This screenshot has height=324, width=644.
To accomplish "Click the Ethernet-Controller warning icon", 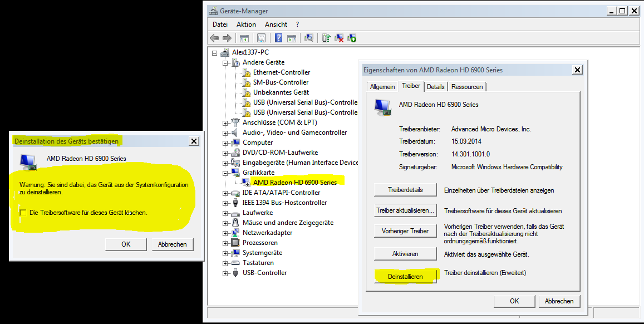I will coord(247,73).
